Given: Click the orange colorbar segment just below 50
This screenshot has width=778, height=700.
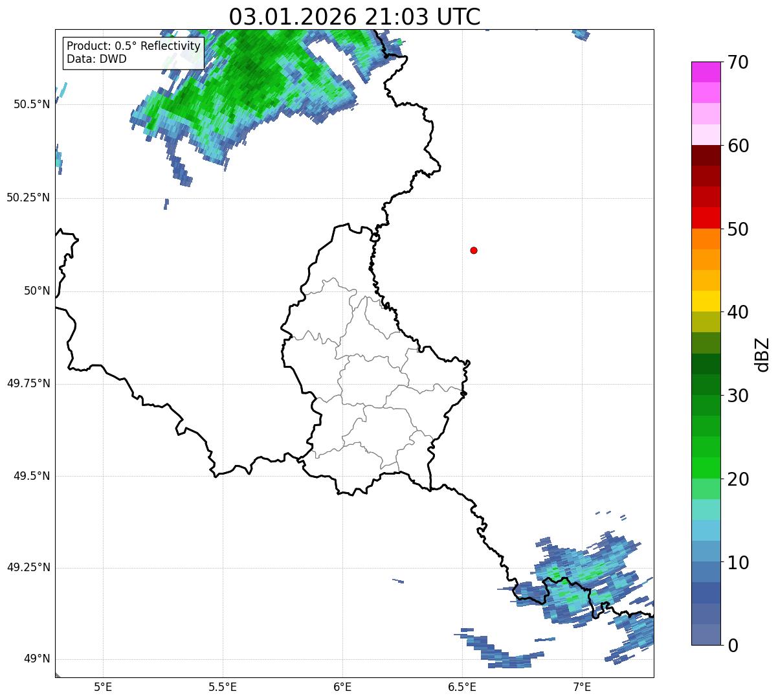Looking at the screenshot, I should 706,239.
